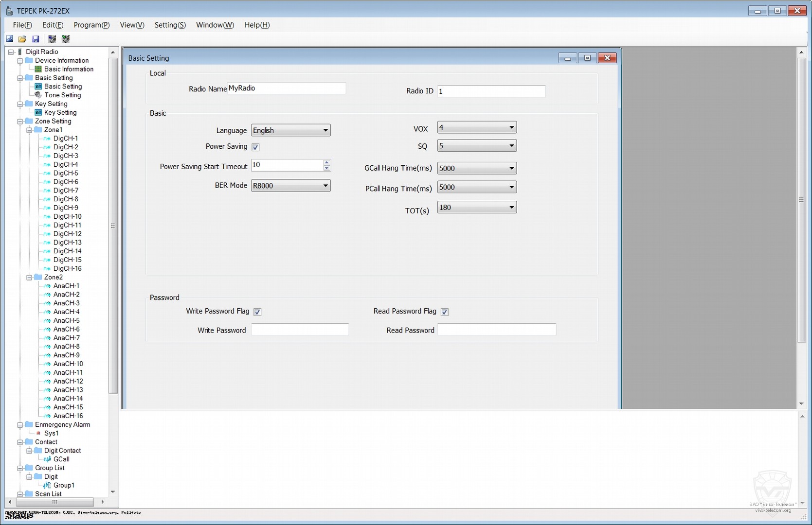The image size is (812, 525).
Task: Click the new file picture toolbar icon
Action: [10, 39]
